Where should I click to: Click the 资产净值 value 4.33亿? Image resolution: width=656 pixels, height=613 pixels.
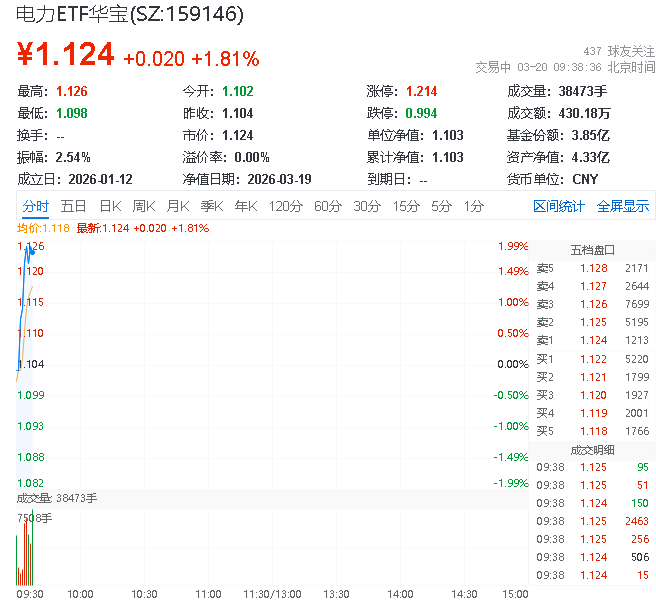(590, 158)
